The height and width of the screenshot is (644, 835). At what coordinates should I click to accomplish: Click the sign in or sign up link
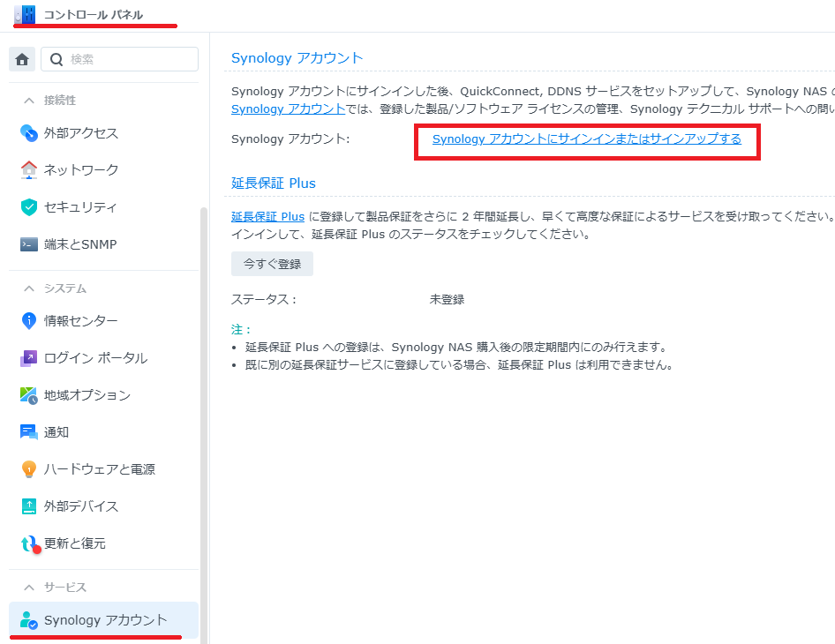point(586,139)
